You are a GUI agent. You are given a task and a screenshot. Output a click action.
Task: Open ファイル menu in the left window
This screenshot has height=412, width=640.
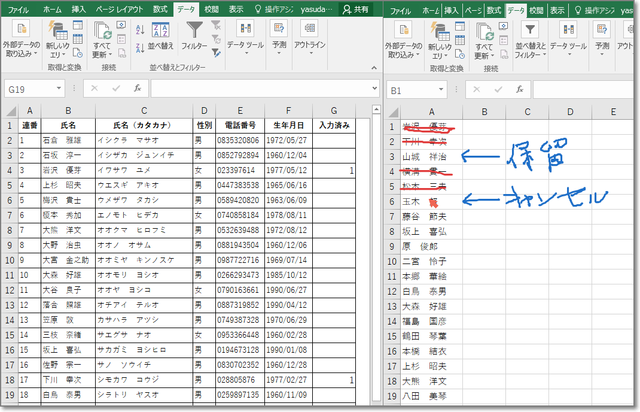click(x=19, y=9)
